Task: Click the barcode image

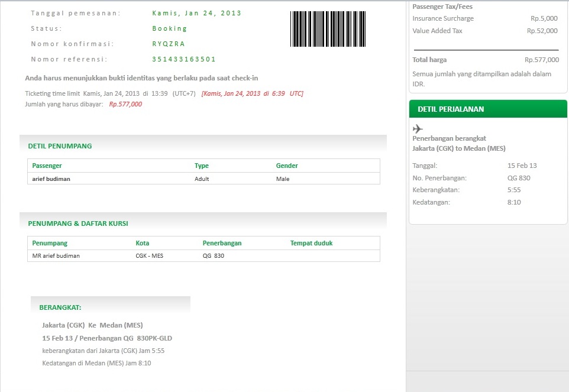Action: [x=328, y=28]
